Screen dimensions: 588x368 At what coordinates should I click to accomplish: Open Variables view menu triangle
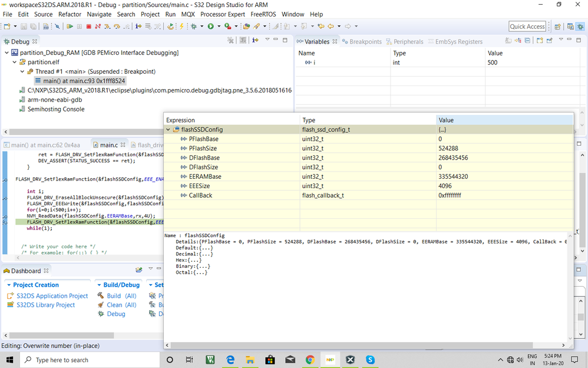(x=561, y=39)
